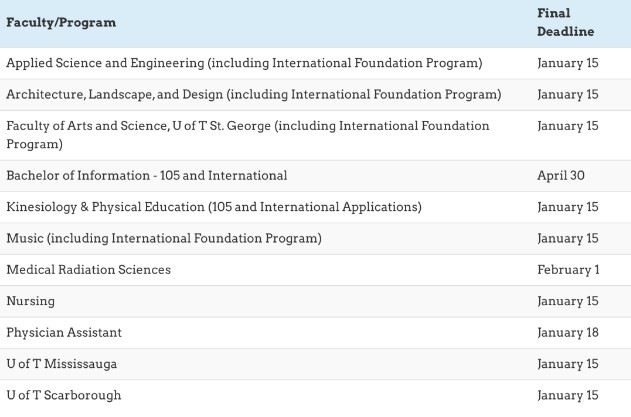
Task: Click Kinesiology & Physical Education entry
Action: (213, 207)
